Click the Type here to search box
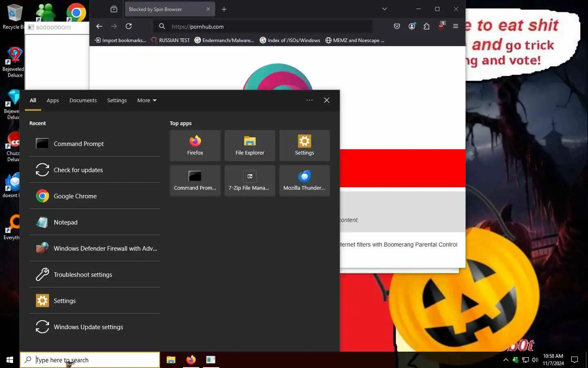This screenshot has height=368, width=588. 90,360
